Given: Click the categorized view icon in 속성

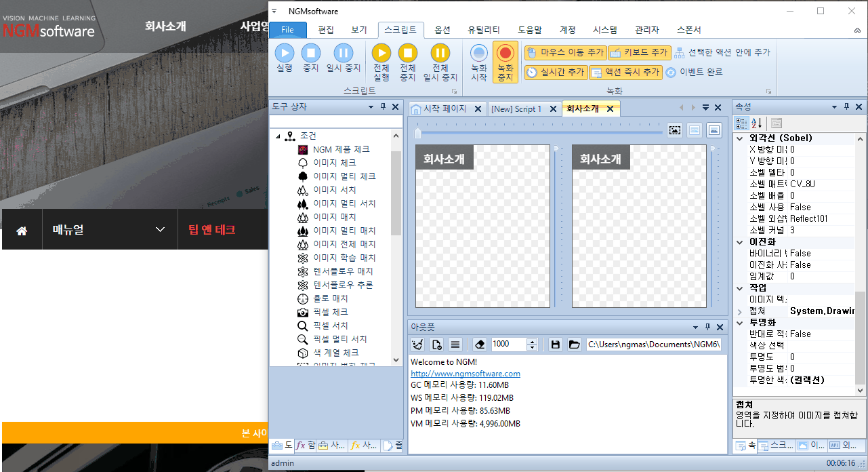Looking at the screenshot, I should 741,123.
